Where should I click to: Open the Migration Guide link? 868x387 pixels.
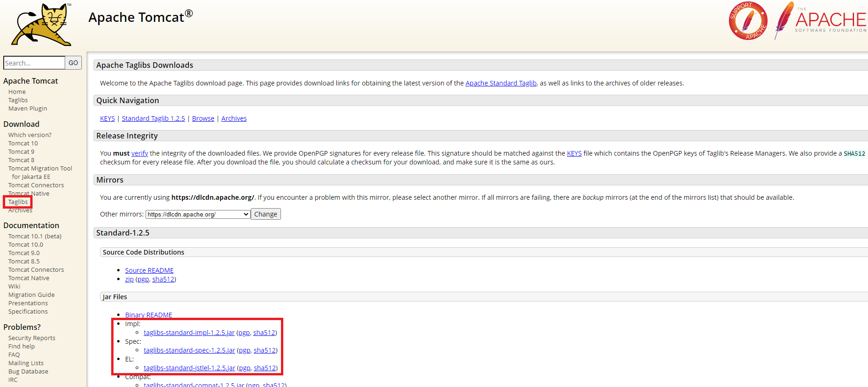[x=32, y=295]
